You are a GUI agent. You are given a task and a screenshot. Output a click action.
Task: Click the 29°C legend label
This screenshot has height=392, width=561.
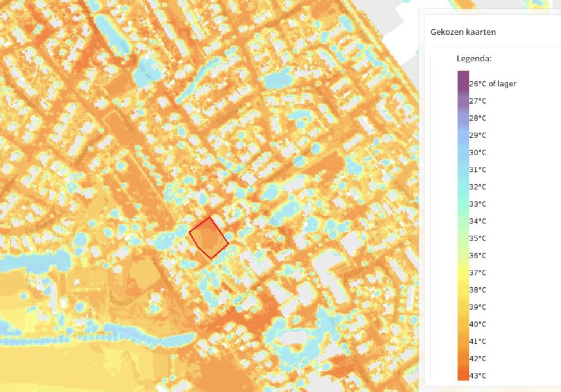478,135
